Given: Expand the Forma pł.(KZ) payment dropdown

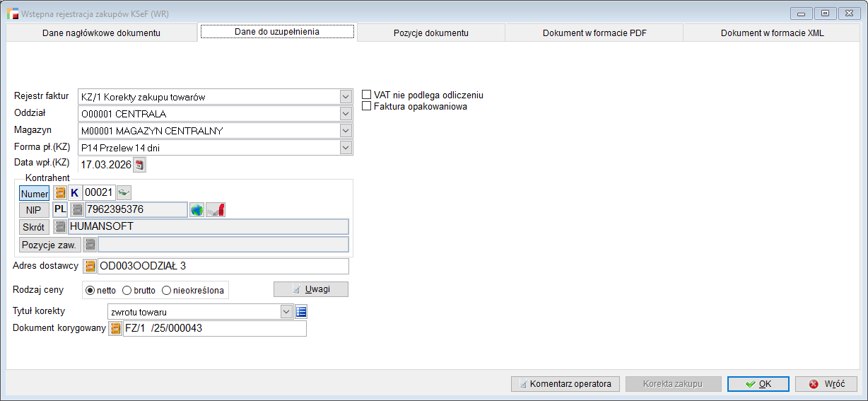Looking at the screenshot, I should click(x=346, y=148).
